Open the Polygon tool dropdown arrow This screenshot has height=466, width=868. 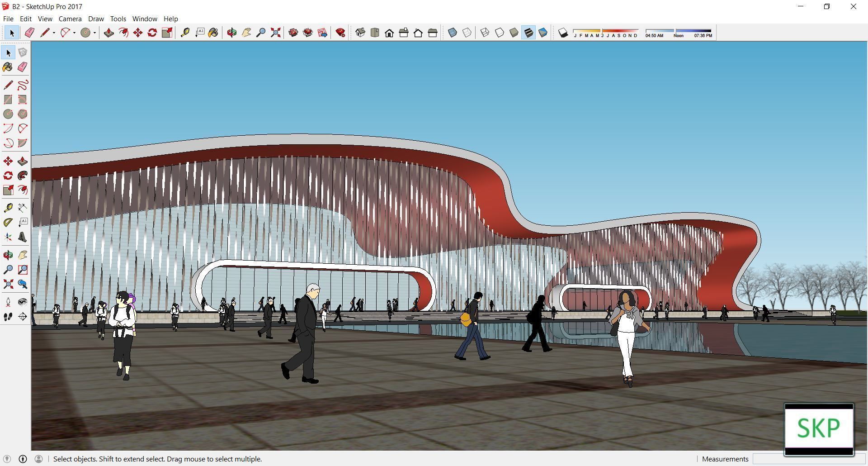[74, 33]
